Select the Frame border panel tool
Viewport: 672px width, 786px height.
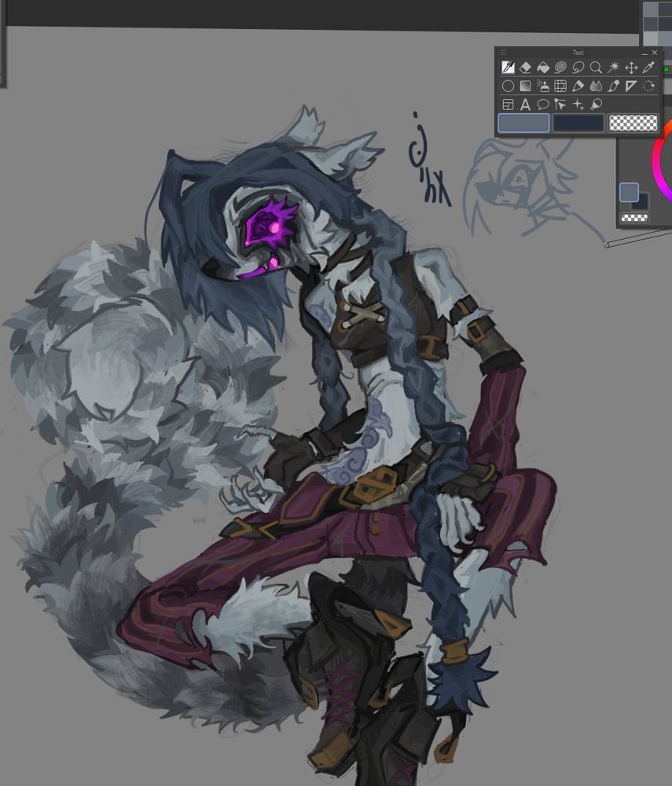pos(508,105)
